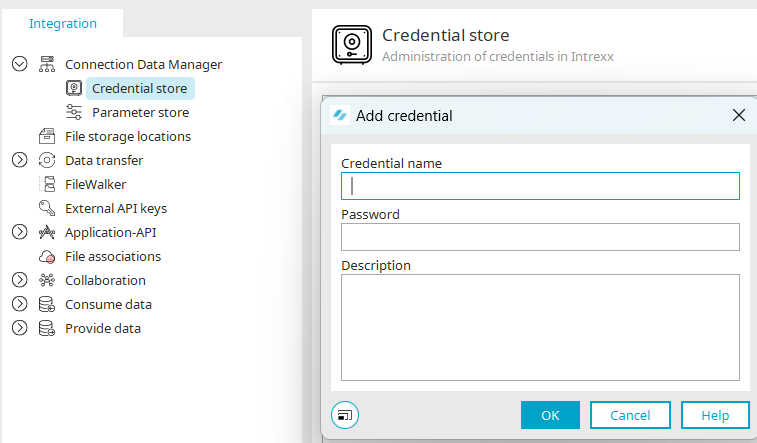
Task: Confirm with the OK button
Action: tap(550, 415)
